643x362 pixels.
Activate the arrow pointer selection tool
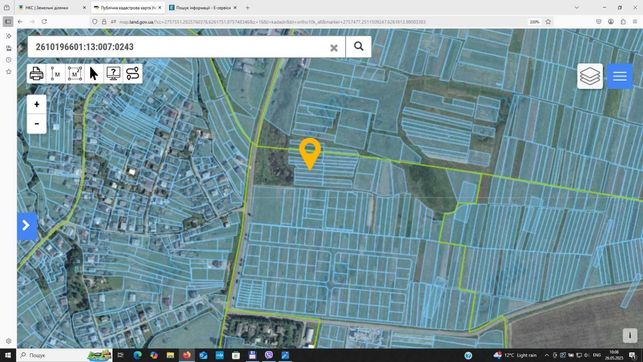pos(94,74)
